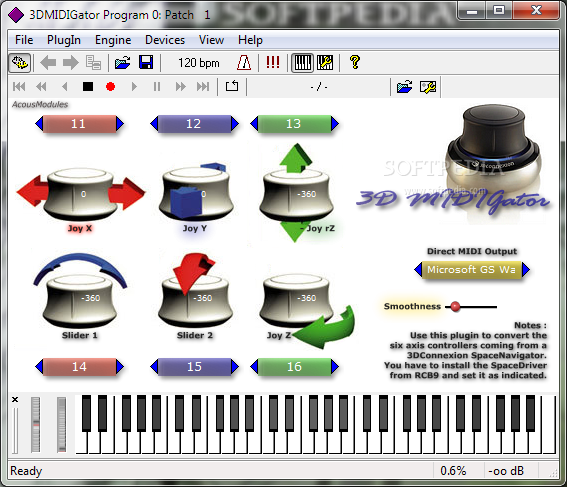Open the Help menu
The width and height of the screenshot is (567, 487).
tap(250, 40)
